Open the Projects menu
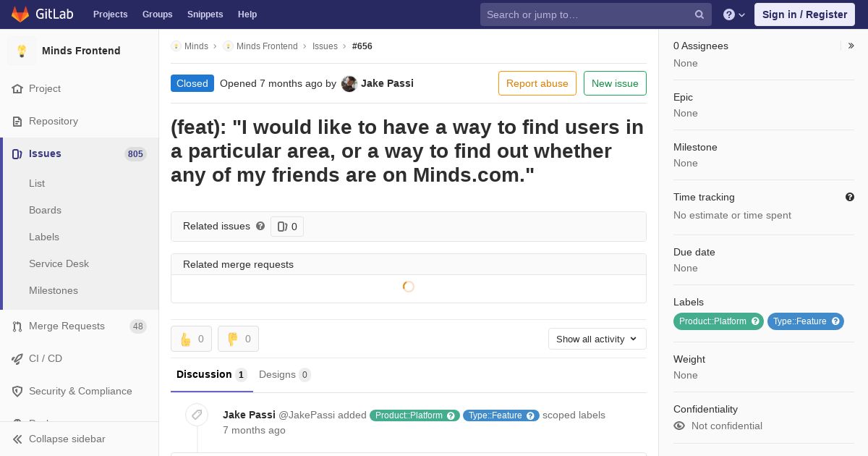 111,14
